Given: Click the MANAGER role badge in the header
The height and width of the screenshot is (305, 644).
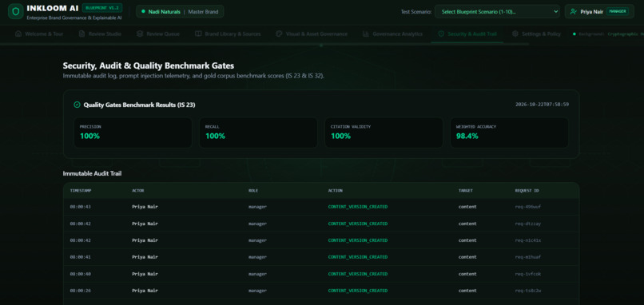Looking at the screenshot, I should (x=618, y=11).
